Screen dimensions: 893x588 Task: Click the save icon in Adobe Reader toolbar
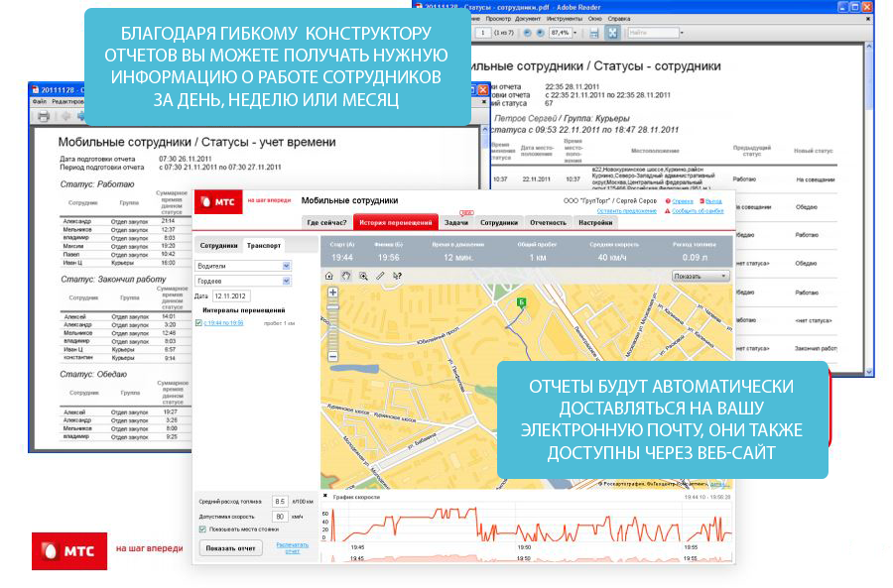pos(594,33)
